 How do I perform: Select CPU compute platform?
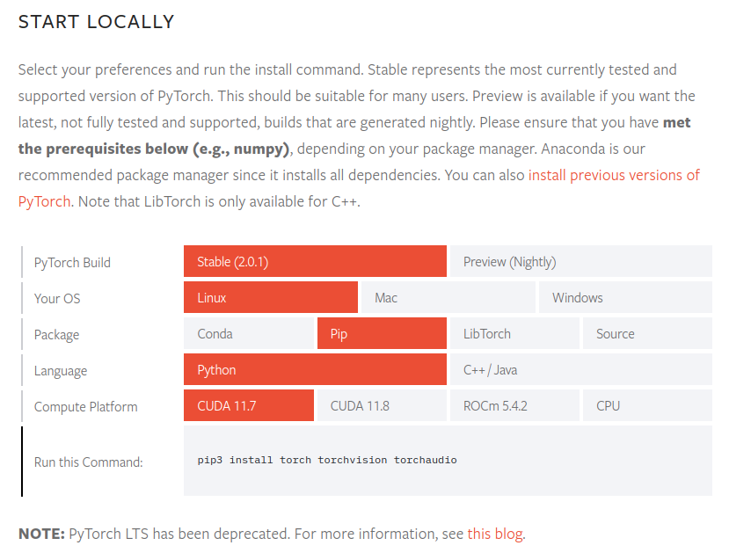(x=646, y=406)
